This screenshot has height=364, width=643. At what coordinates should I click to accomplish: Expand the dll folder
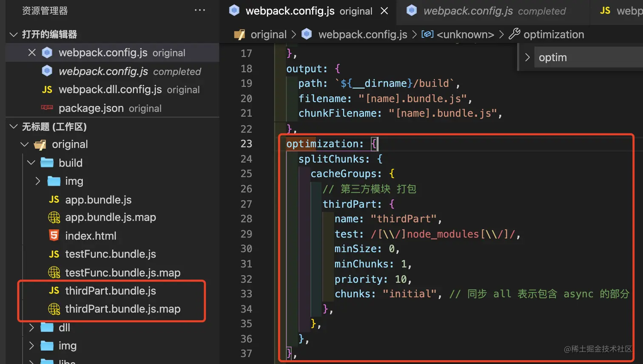click(x=31, y=327)
